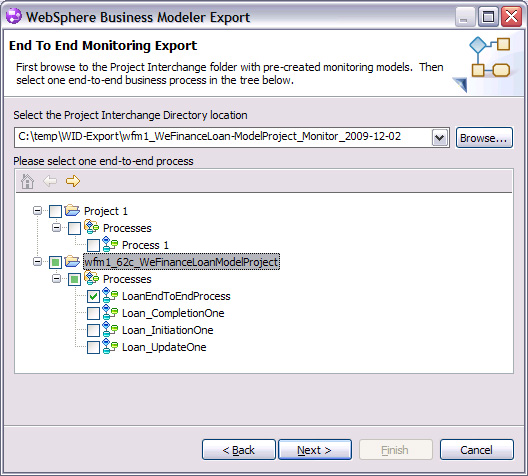Screen dimensions: 528x476
Task: Click the wfm1_62c_WeFinanceLoanModelProject folder icon
Action: click(x=72, y=261)
